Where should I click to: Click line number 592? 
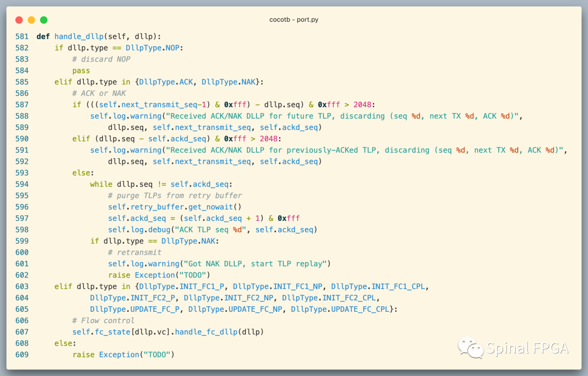(x=22, y=162)
